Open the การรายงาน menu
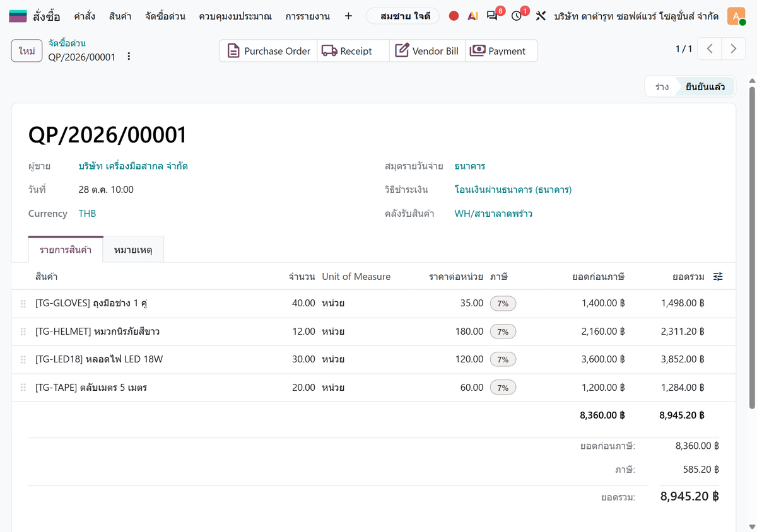This screenshot has height=532, width=757. pyautogui.click(x=307, y=16)
